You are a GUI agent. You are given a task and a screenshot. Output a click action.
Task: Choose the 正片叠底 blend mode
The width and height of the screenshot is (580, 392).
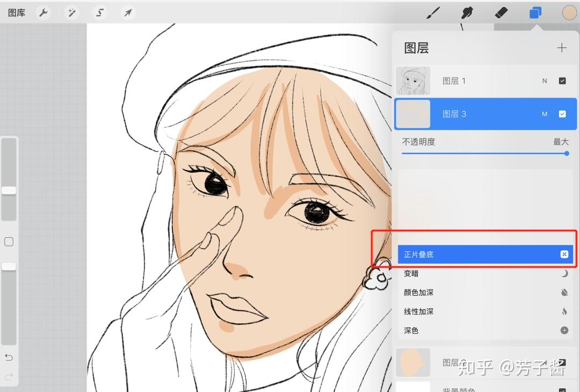tap(485, 254)
